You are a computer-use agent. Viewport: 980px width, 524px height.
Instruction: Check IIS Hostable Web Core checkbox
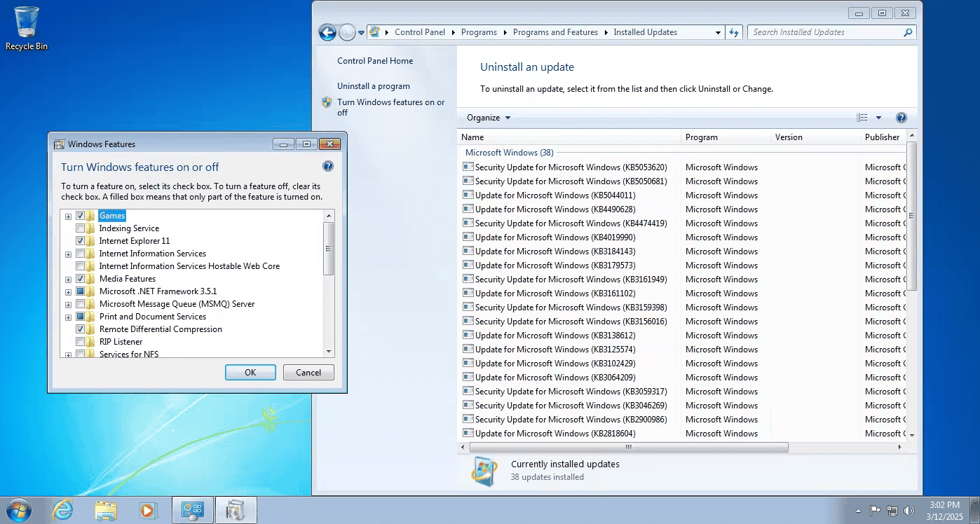[x=80, y=266]
